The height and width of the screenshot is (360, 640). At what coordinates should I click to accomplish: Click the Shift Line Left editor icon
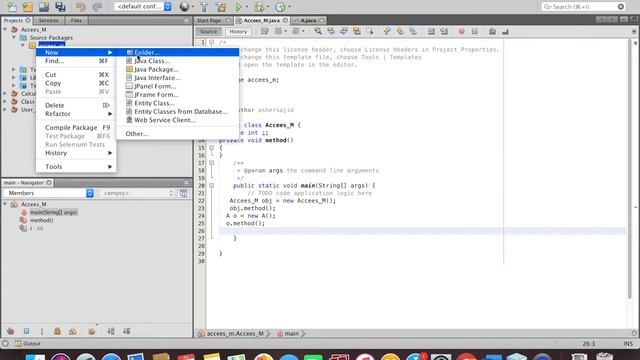431,31
